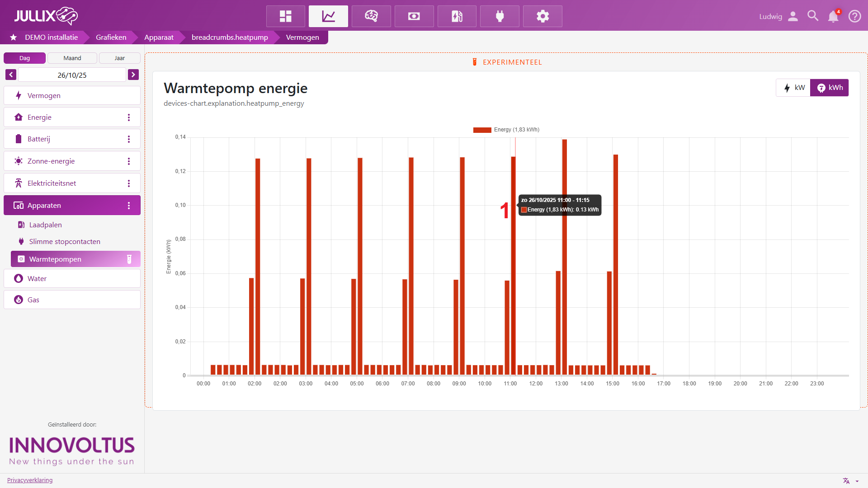The image size is (868, 488).
Task: Click the brain AI icon in top bar
Action: (x=371, y=16)
